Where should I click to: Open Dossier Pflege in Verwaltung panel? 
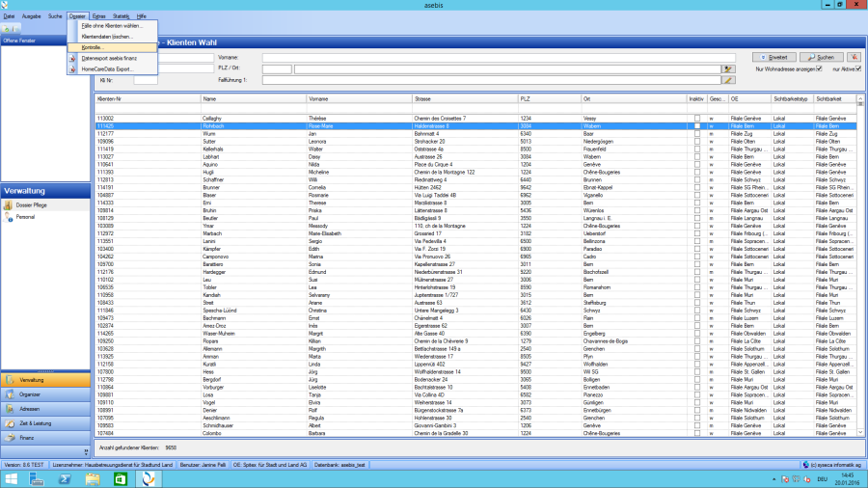click(x=31, y=205)
